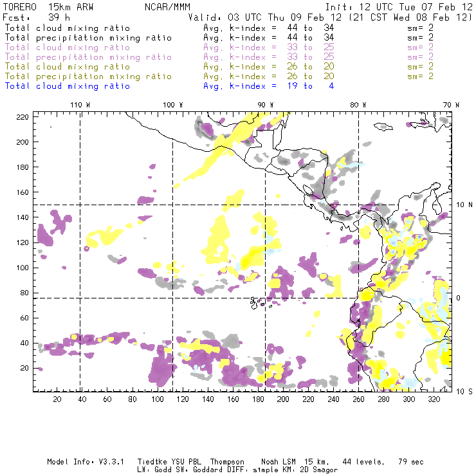Image resolution: width=476 pixels, height=476 pixels.
Task: Select the "Init: 12 UTC Tue 07 Feb 12" text
Action: (x=399, y=7)
